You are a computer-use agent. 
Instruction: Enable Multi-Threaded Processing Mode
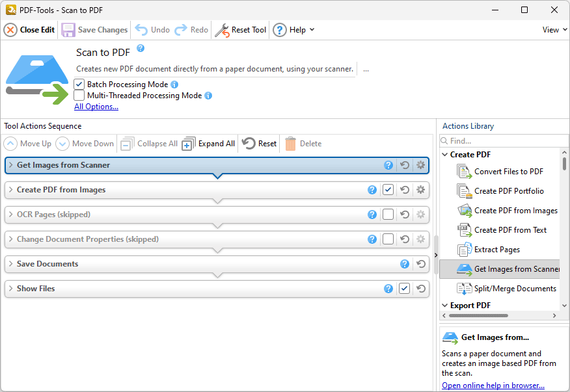[x=79, y=96]
